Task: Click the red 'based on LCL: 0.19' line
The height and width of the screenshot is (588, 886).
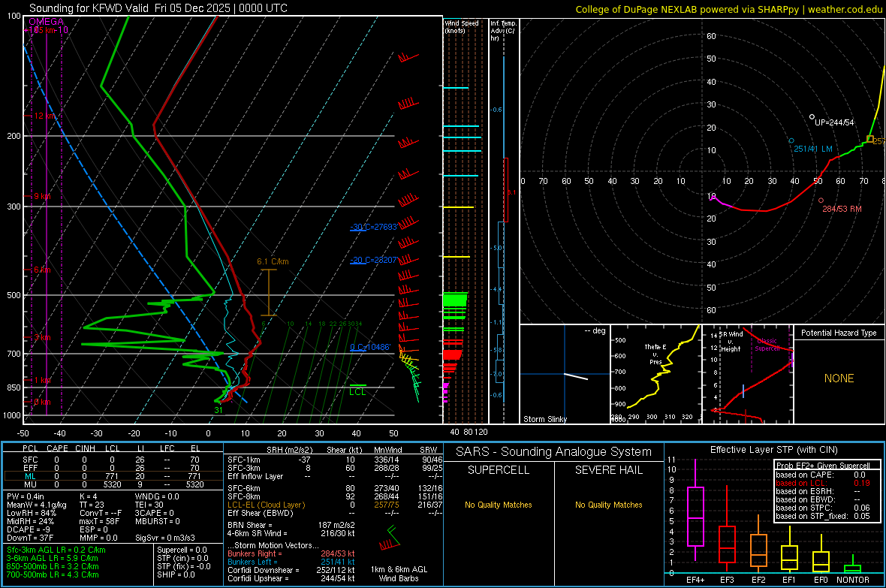Action: point(823,483)
